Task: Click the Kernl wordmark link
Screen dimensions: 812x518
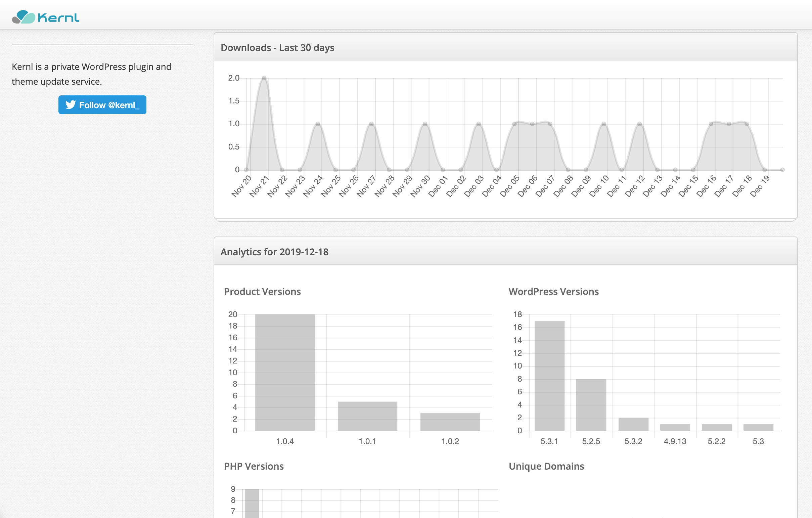Action: 59,17
